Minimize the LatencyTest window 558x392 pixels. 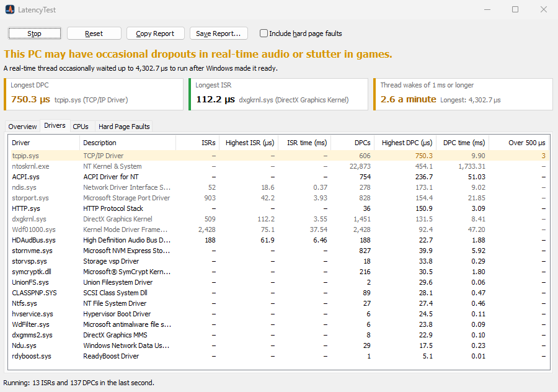(487, 9)
